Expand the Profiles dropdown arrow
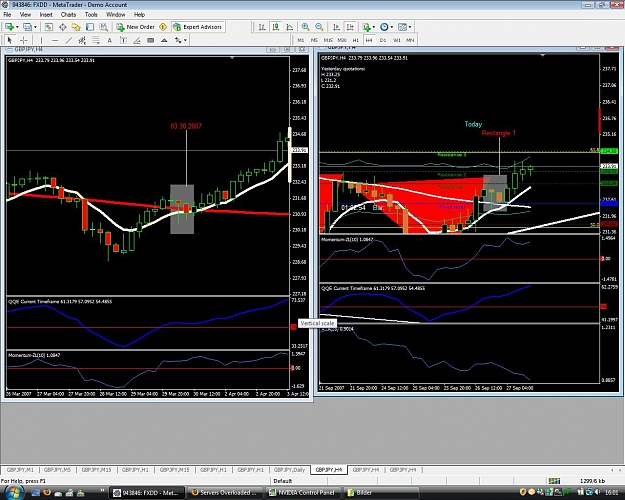 point(35,27)
